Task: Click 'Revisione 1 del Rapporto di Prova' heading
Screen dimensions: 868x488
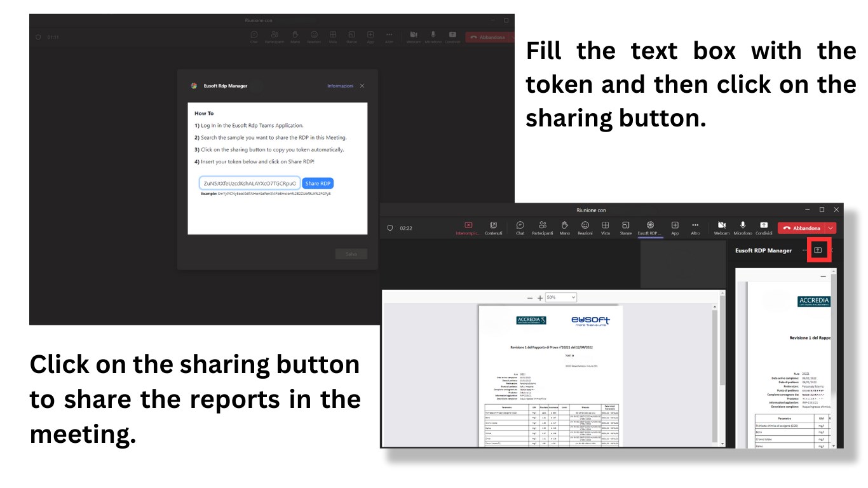Action: tap(551, 348)
